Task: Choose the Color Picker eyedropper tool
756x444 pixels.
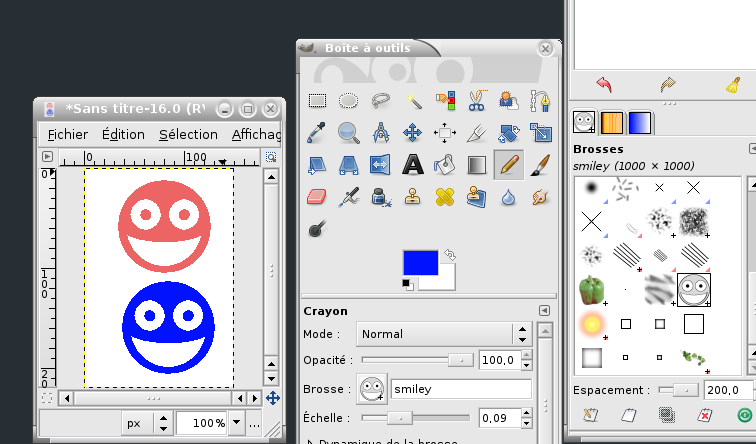Action: point(317,132)
